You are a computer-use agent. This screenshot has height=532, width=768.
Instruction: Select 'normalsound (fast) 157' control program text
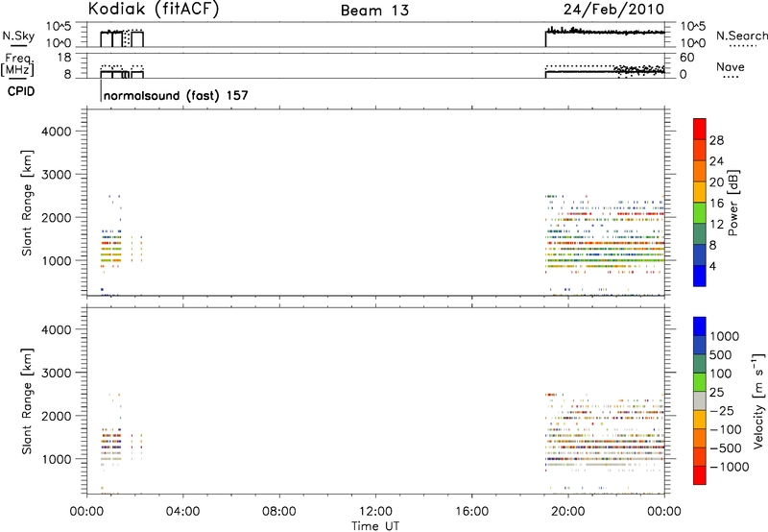176,95
